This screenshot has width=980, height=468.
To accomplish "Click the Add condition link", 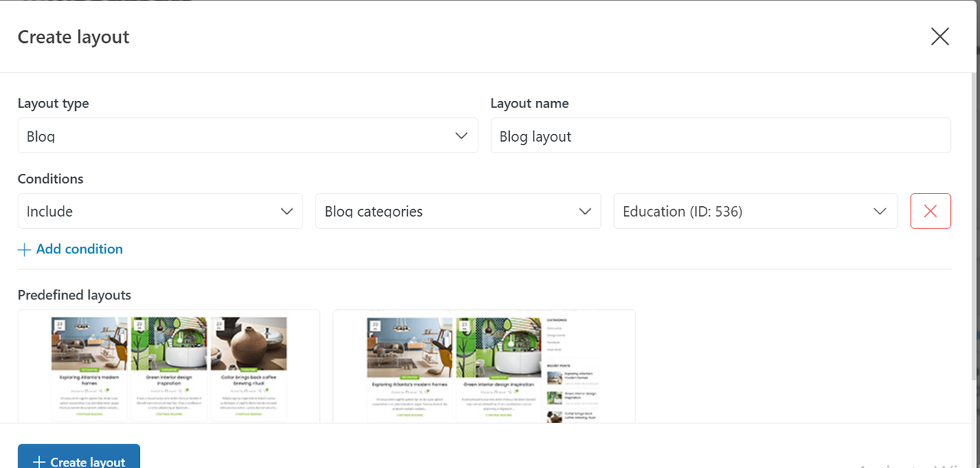I will 70,249.
